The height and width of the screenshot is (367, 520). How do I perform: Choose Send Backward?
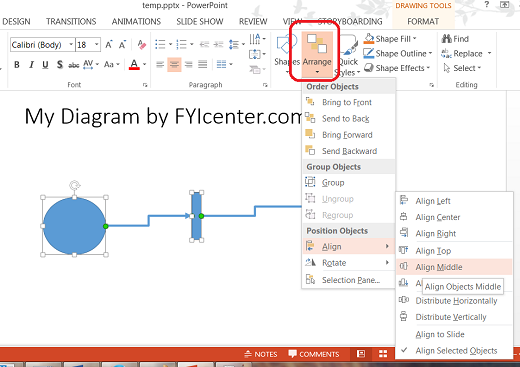pyautogui.click(x=348, y=151)
